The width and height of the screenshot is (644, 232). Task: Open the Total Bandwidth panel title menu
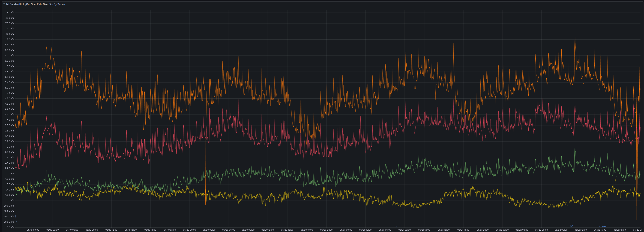34,4
